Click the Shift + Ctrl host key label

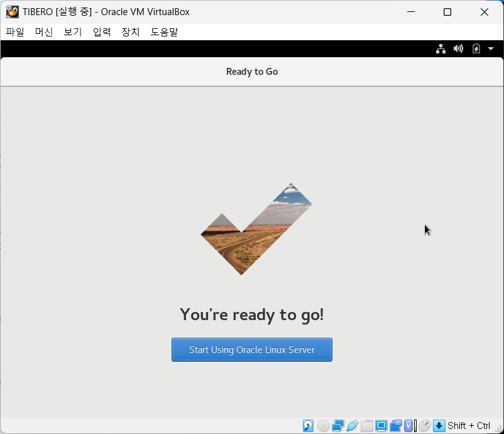(x=469, y=426)
